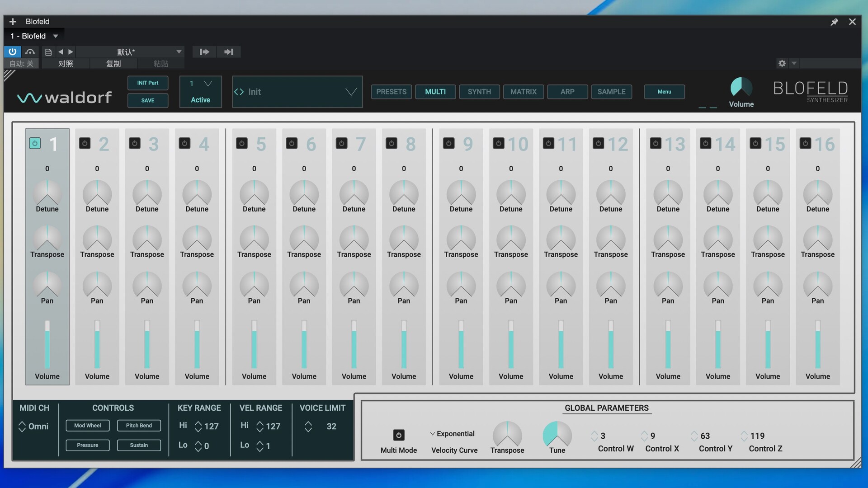
Task: Adjust part 9 Pan knob
Action: [x=461, y=285]
